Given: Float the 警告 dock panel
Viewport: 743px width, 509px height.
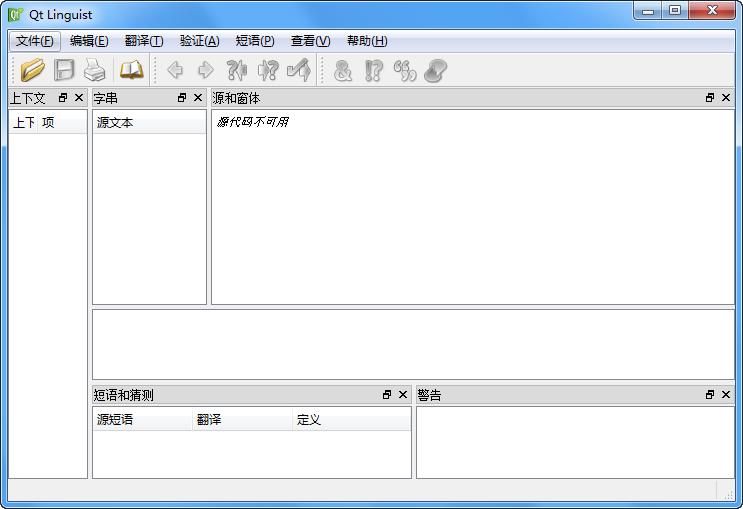Looking at the screenshot, I should tap(710, 394).
